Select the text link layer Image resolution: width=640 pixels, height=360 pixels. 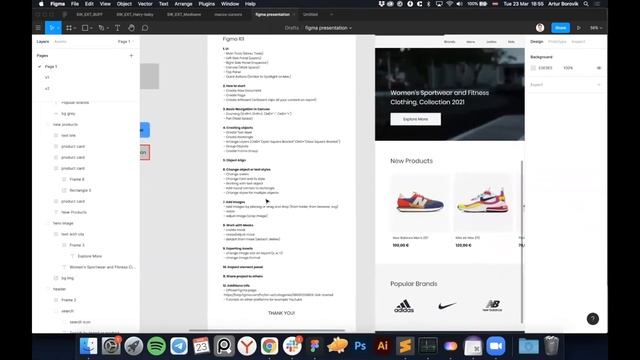68,136
